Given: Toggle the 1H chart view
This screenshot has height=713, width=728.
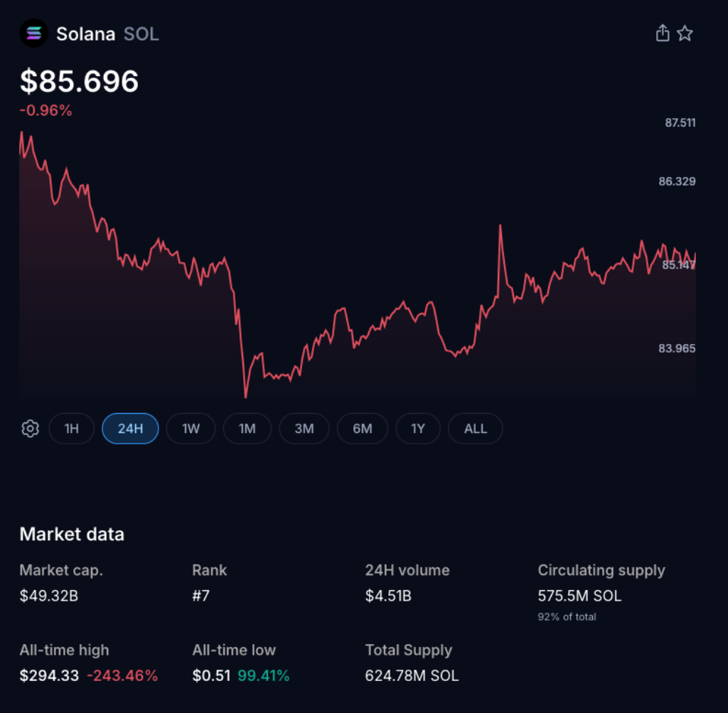Looking at the screenshot, I should pos(71,429).
